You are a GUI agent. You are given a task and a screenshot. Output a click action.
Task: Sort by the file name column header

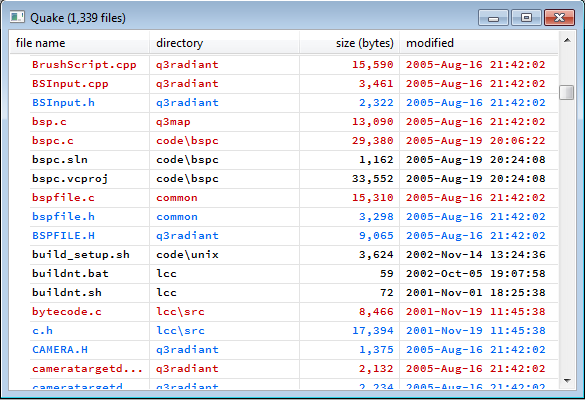79,43
